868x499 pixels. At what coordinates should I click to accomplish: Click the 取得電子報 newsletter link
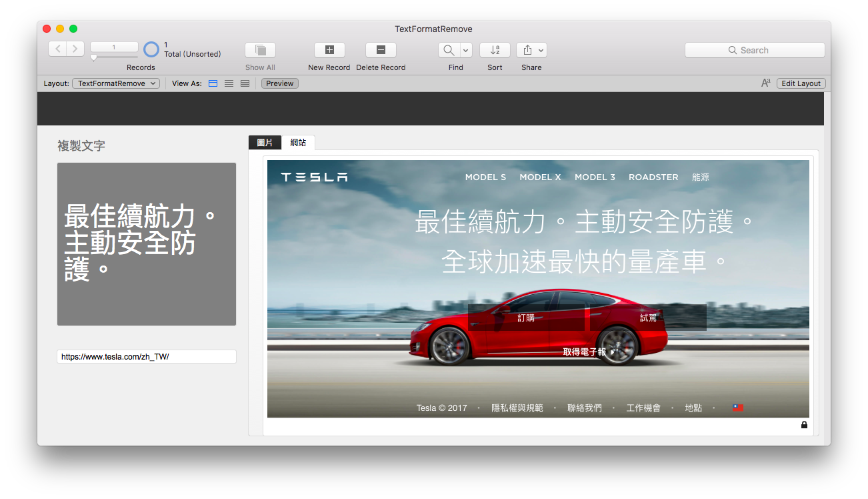pos(588,352)
